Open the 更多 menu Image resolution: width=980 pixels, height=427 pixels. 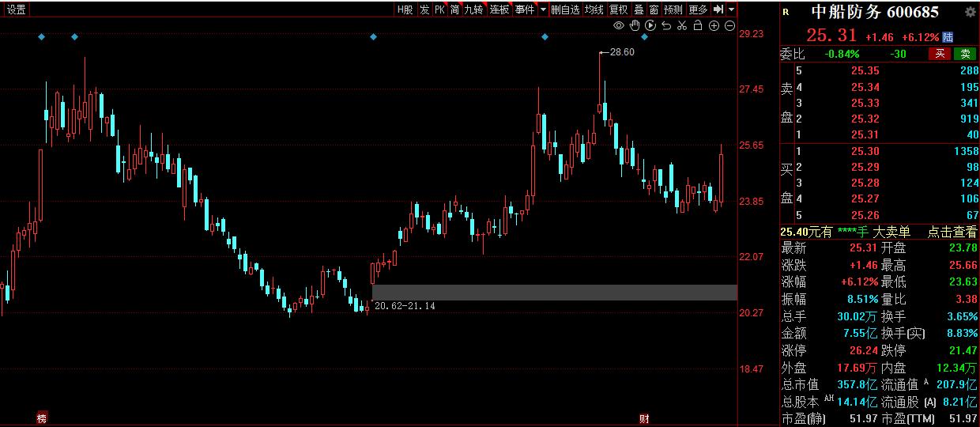click(698, 9)
